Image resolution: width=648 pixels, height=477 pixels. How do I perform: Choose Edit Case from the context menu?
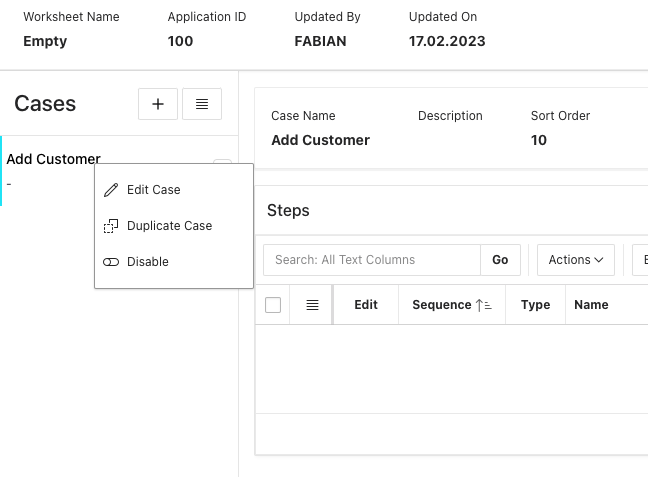(174, 190)
